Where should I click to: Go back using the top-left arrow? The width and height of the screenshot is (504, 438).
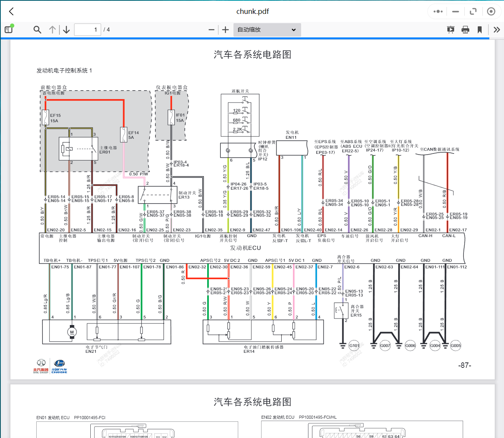(x=12, y=12)
